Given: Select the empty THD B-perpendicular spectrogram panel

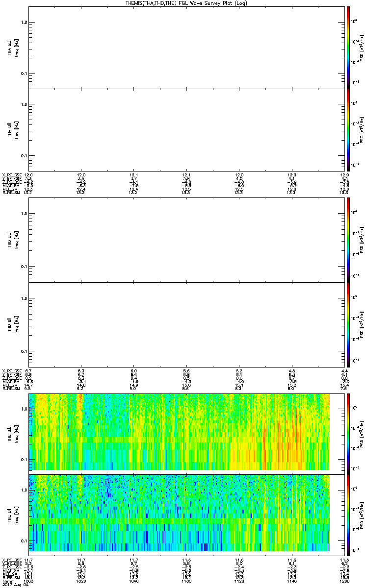Looking at the screenshot, I should [186, 240].
